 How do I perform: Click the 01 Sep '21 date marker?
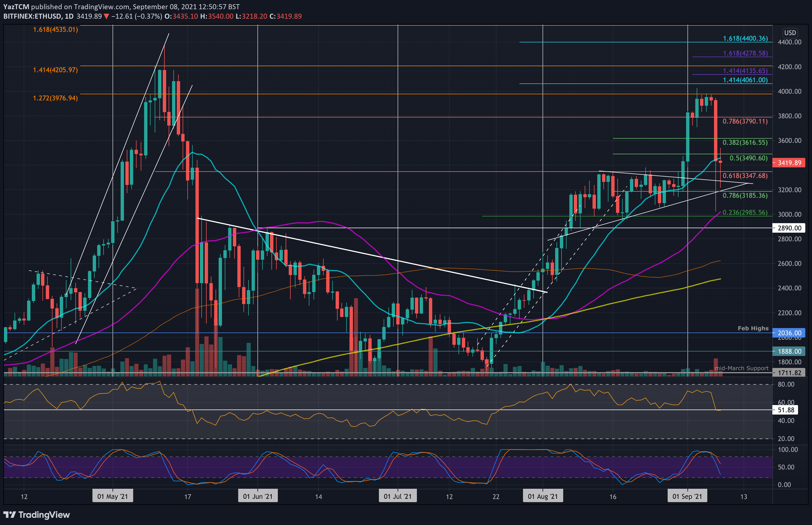(687, 496)
